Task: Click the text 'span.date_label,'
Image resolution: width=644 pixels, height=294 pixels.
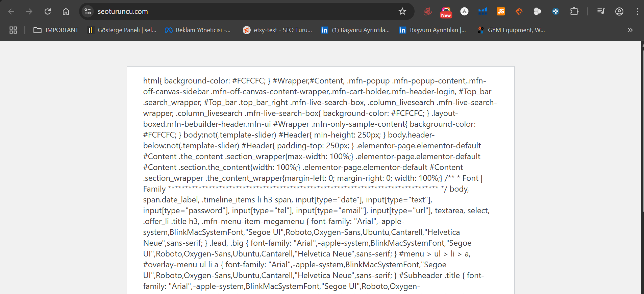Action: [x=171, y=200]
